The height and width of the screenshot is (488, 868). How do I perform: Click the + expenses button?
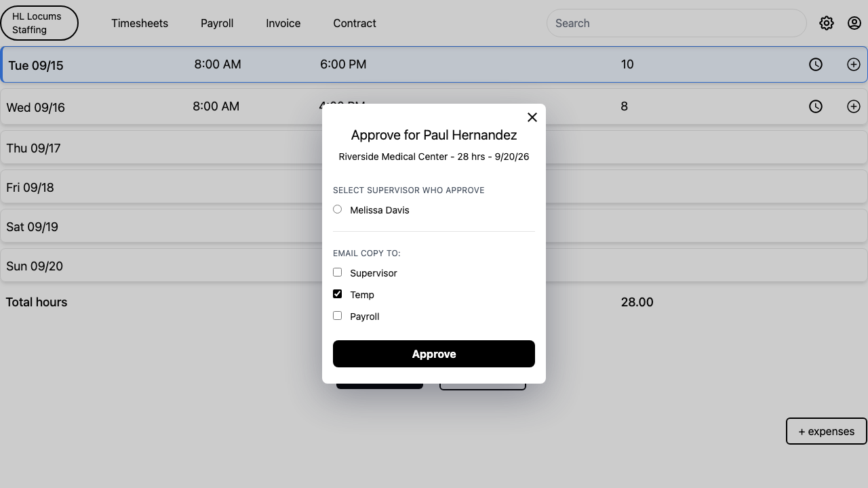827,431
